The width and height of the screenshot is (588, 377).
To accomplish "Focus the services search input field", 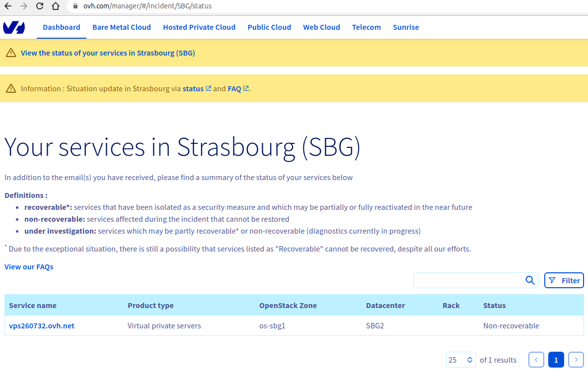I will coord(468,280).
